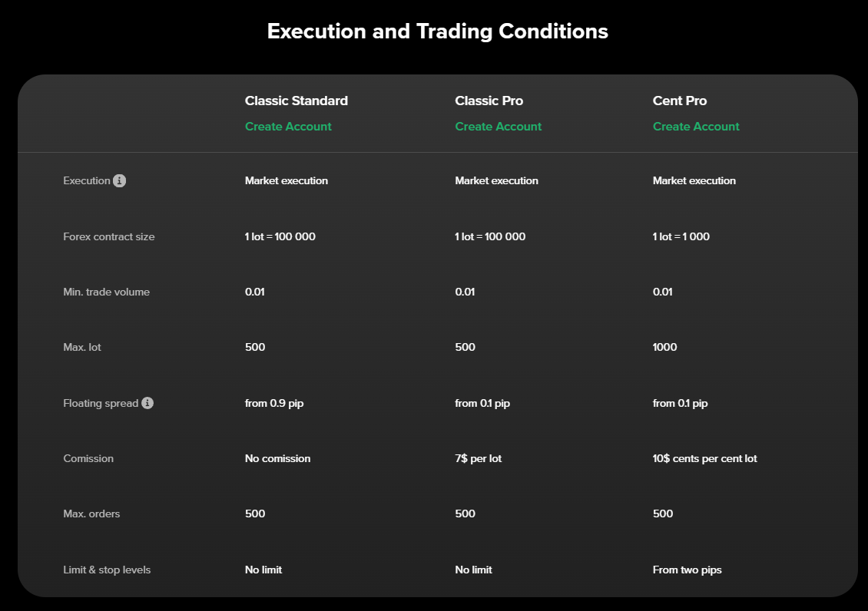
Task: Click the '10$ cents per cent lot' text
Action: tap(704, 458)
